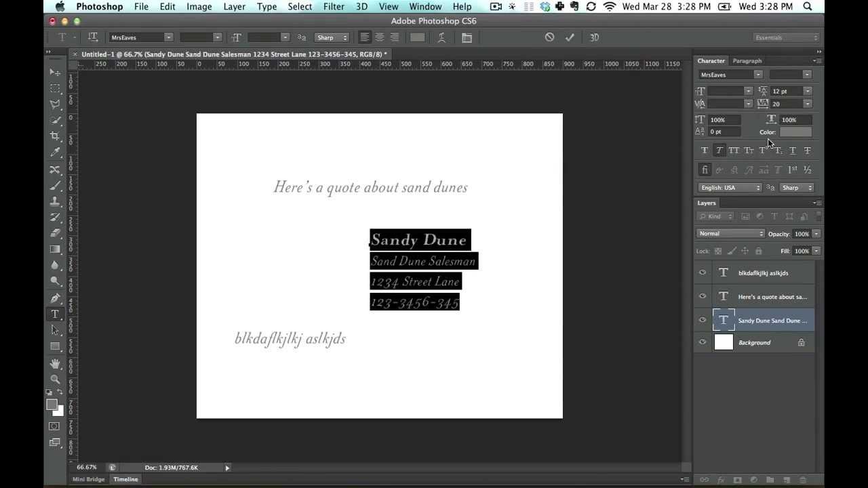Select the Move tool
The height and width of the screenshot is (488, 868).
coord(55,72)
